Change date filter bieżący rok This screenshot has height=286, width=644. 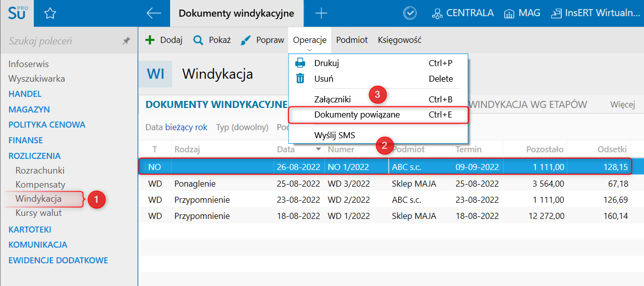coord(186,127)
